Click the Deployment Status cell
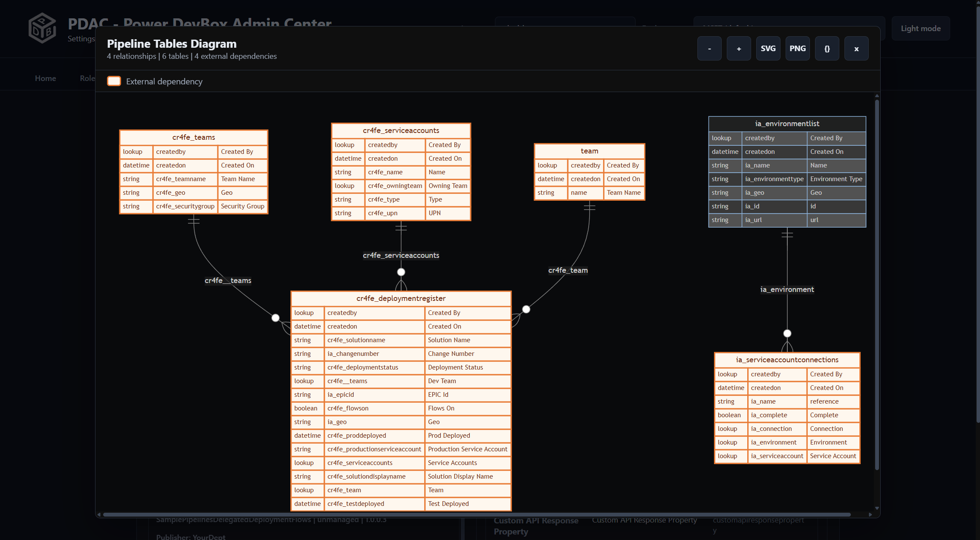 468,367
